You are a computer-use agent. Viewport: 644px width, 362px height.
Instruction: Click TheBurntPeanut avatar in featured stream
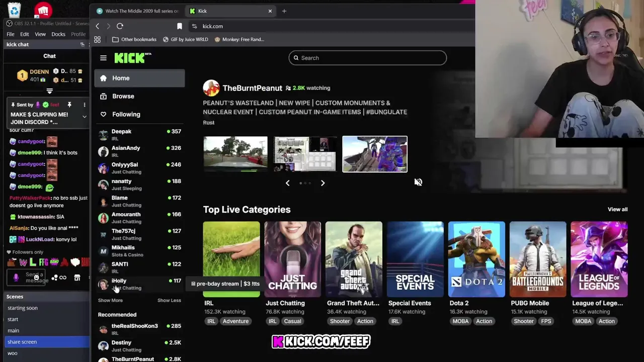211,88
